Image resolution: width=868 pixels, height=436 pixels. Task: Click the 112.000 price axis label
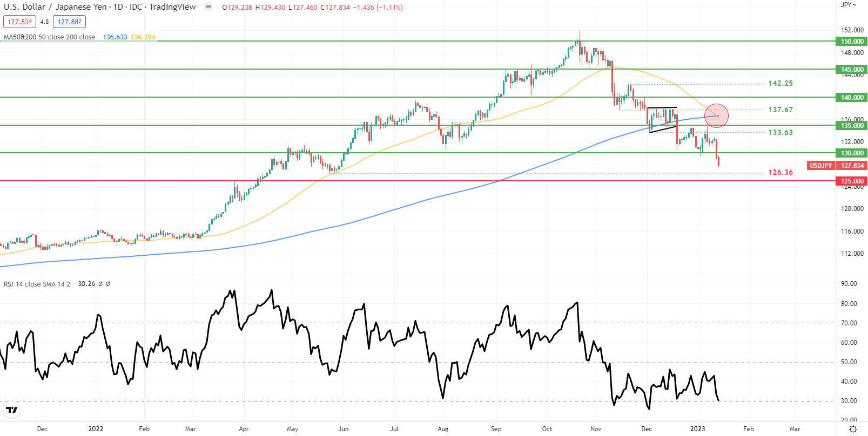click(x=852, y=254)
